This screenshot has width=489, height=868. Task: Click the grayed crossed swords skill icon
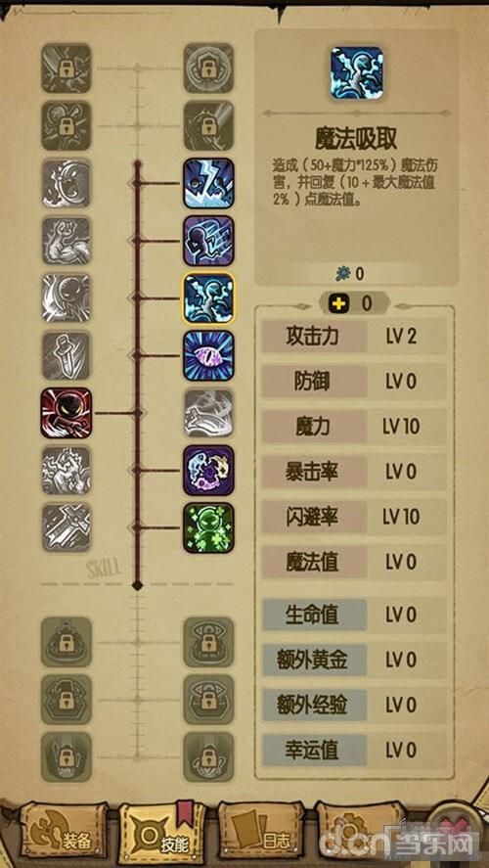click(x=66, y=527)
